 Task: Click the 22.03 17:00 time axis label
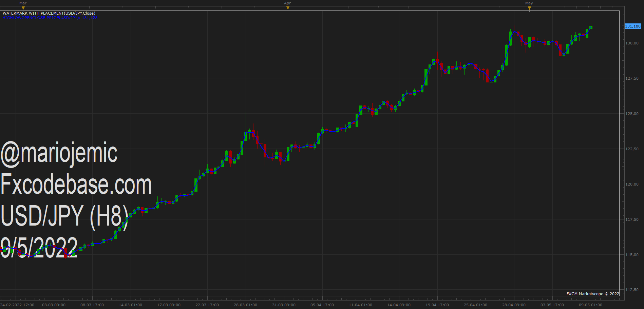pyautogui.click(x=207, y=305)
